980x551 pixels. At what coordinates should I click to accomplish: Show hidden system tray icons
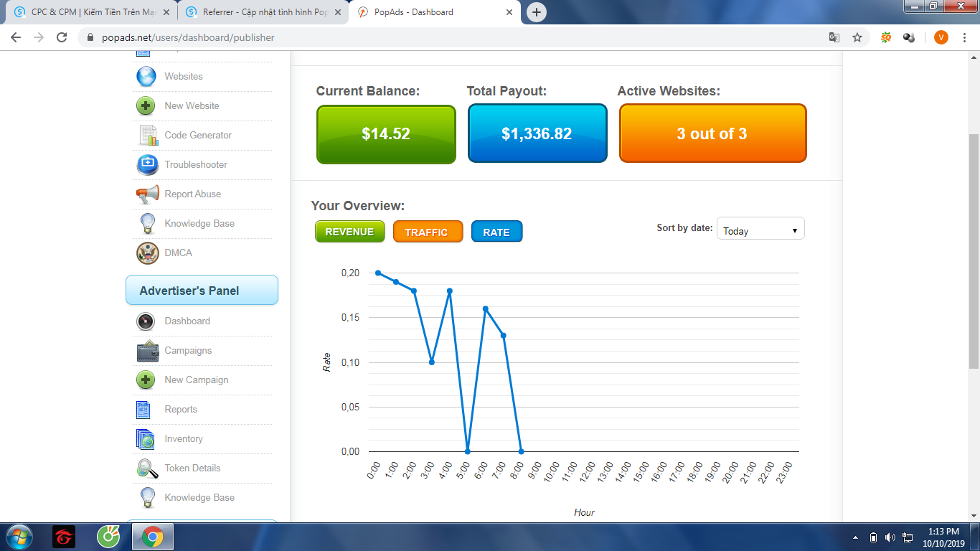[x=855, y=537]
